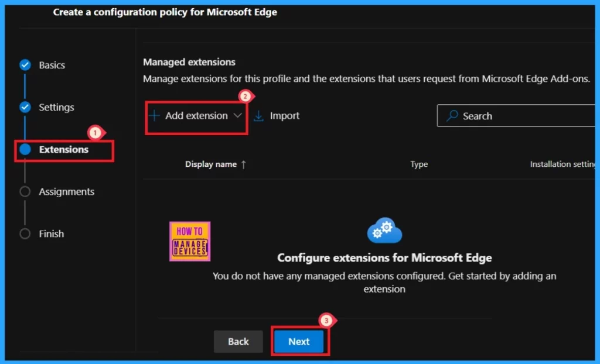This screenshot has width=600, height=364.
Task: Click the Installation setting column header
Action: [x=562, y=164]
